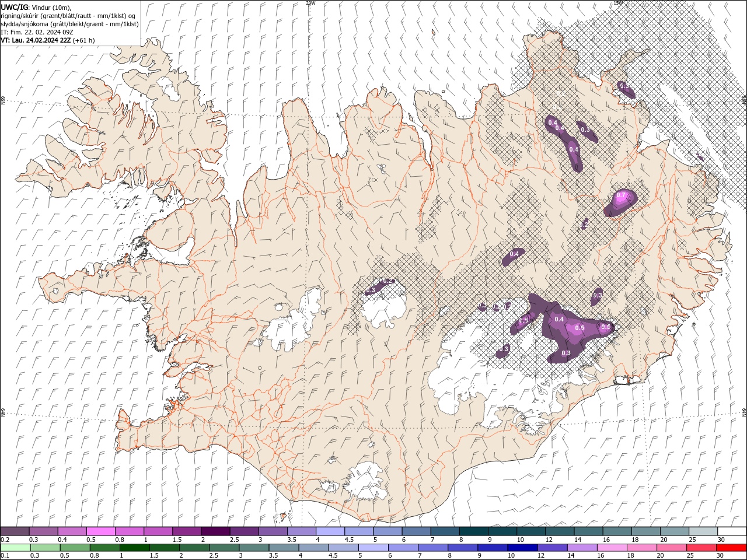
Task: Click the lavender snow swatch between 4 and 4.5
Action: [x=330, y=531]
